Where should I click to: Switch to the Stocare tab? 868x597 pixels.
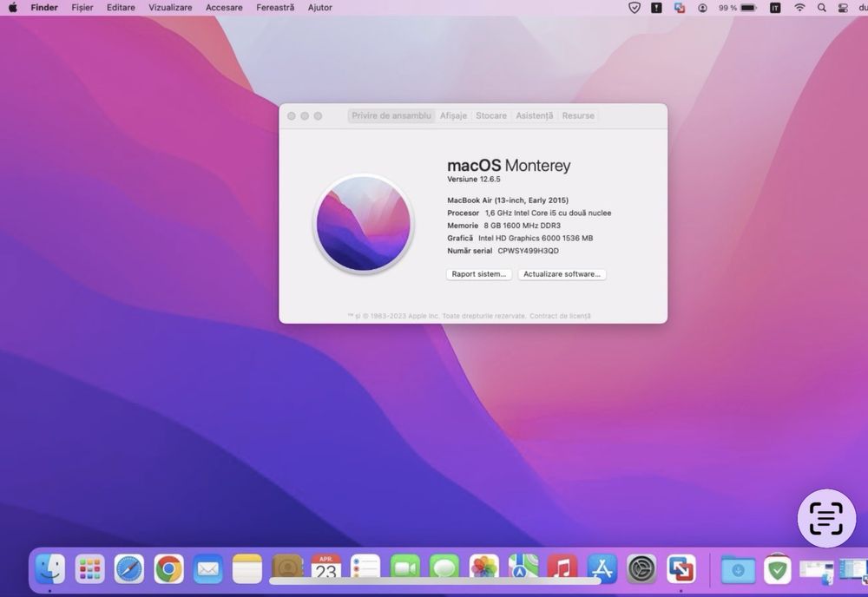point(490,115)
